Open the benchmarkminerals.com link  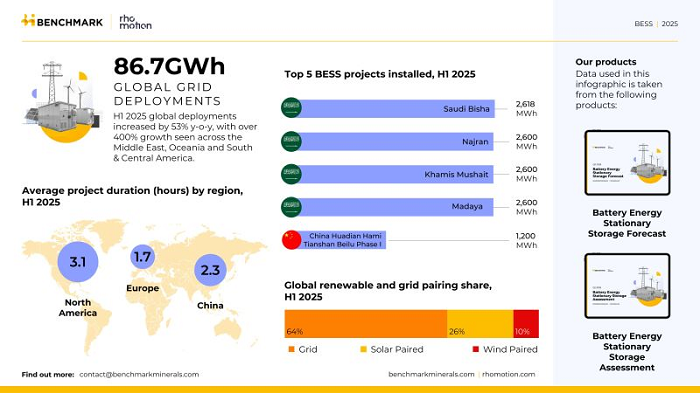click(x=431, y=374)
